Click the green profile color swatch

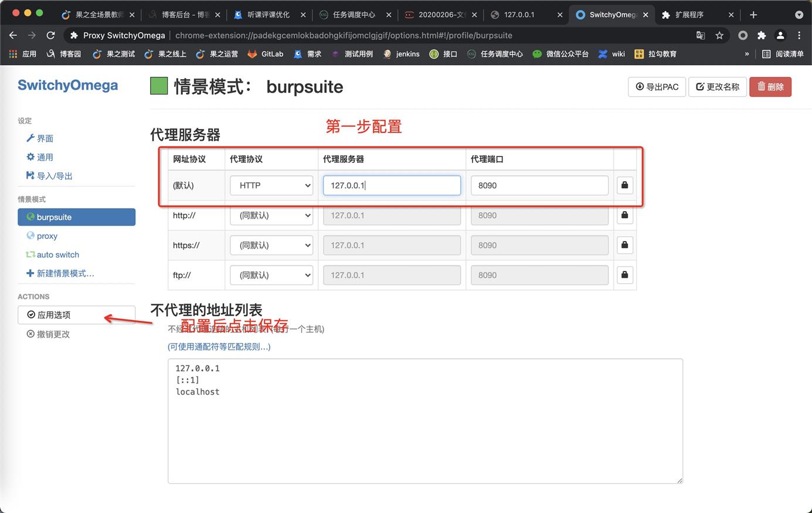click(159, 86)
